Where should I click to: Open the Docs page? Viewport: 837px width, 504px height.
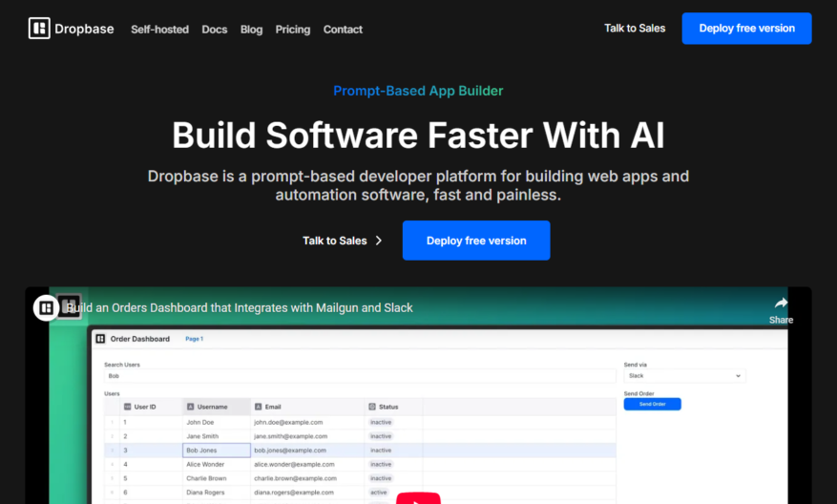click(215, 30)
